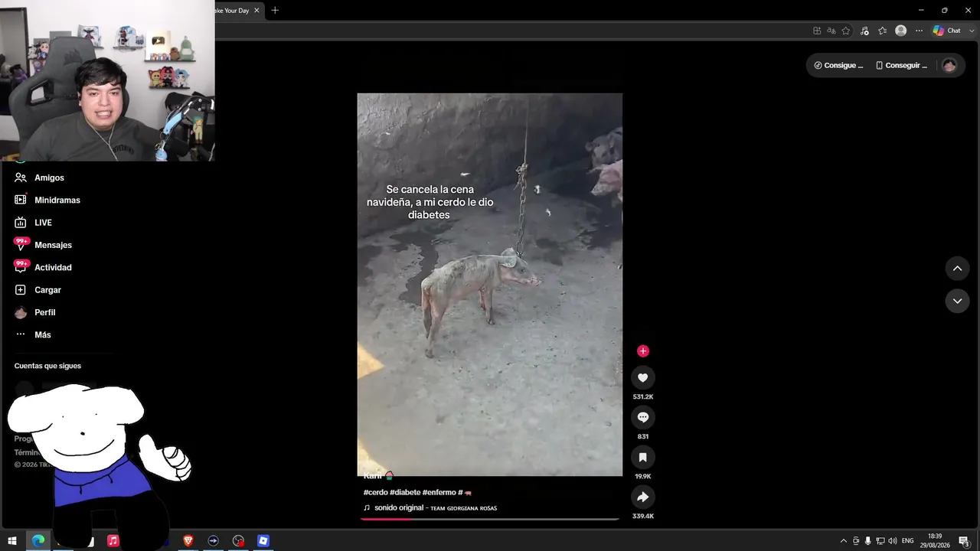
Task: Open the Edge translate page option
Action: tap(831, 31)
